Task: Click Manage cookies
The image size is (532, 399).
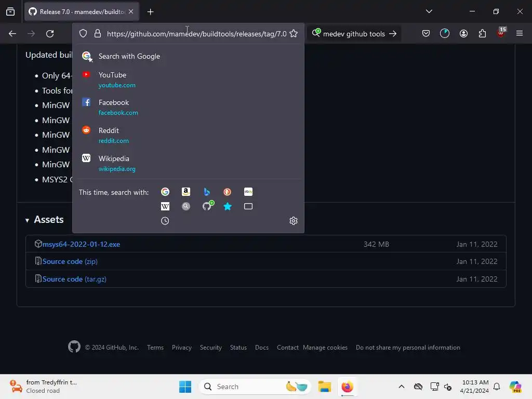Action: (x=325, y=348)
